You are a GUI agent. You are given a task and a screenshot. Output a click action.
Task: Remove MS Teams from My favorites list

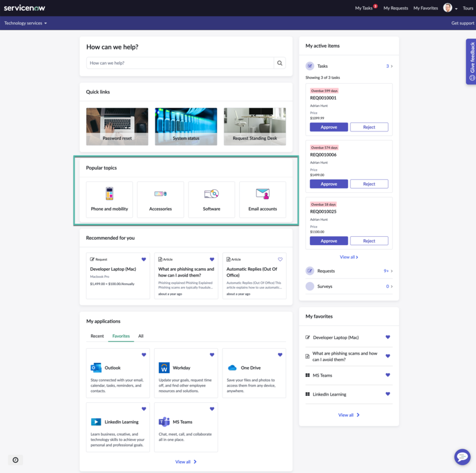pyautogui.click(x=388, y=375)
